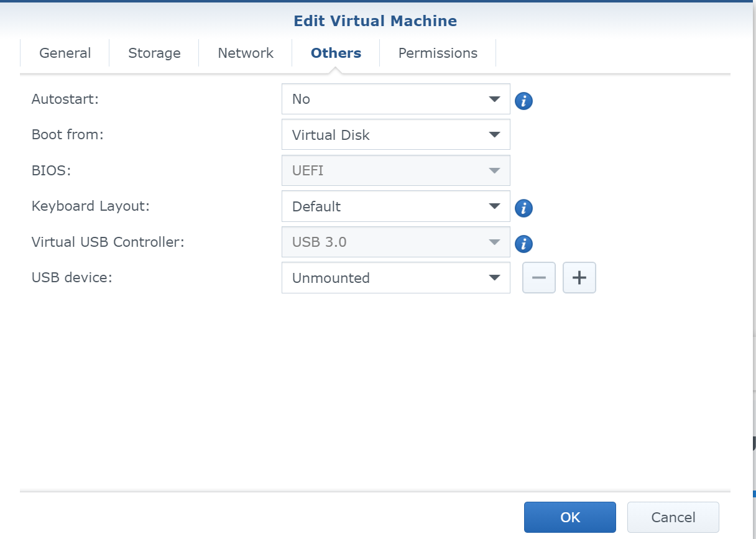This screenshot has height=539, width=756.
Task: Click the Virtual USB Controller info icon
Action: click(x=523, y=244)
